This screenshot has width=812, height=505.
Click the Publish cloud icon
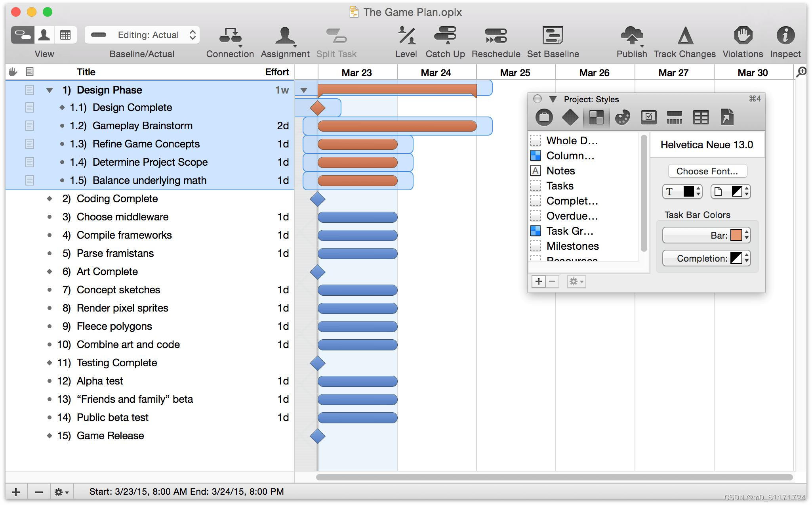click(x=631, y=36)
